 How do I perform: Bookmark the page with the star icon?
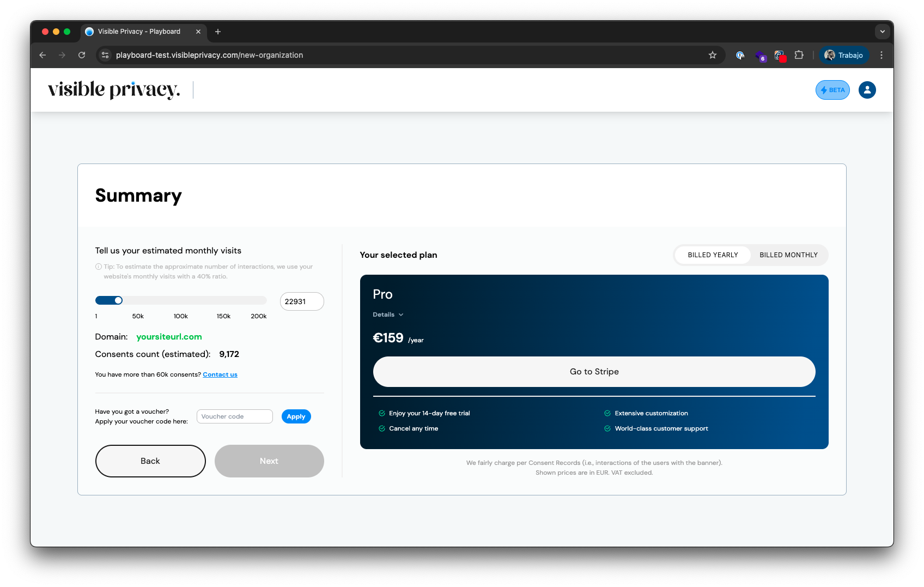[713, 55]
